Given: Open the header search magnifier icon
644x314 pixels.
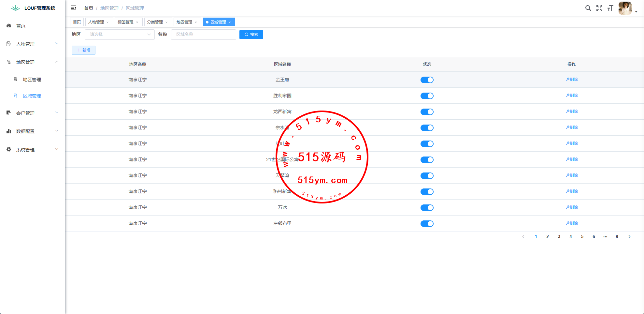Looking at the screenshot, I should point(588,8).
